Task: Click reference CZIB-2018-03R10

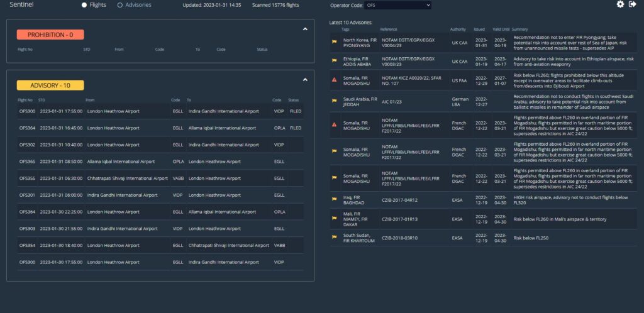Action: pyautogui.click(x=399, y=238)
